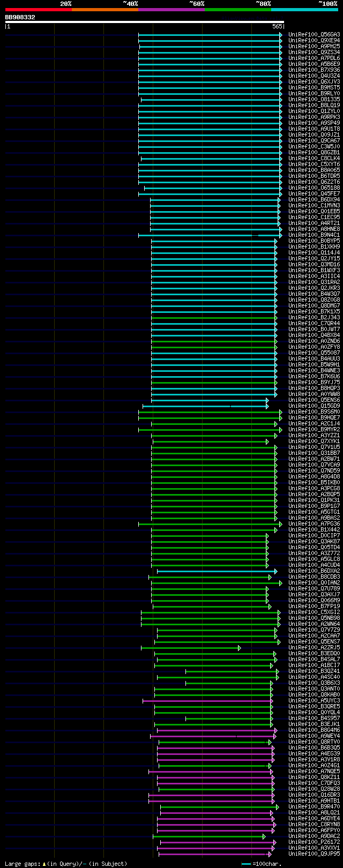
Task: Choose UniRef100_Q1ZYL0 in the hit list
Action: tap(314, 111)
